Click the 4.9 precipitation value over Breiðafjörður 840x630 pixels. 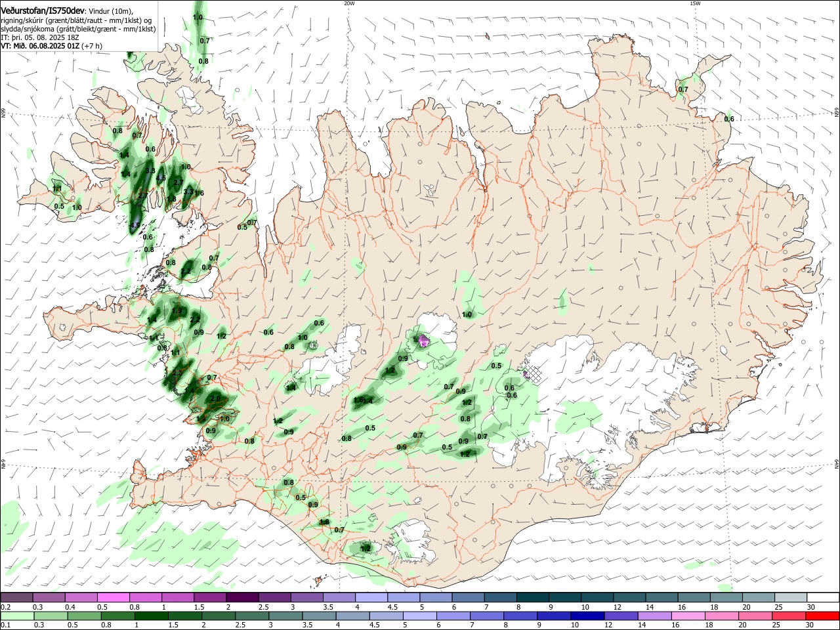tap(135, 225)
